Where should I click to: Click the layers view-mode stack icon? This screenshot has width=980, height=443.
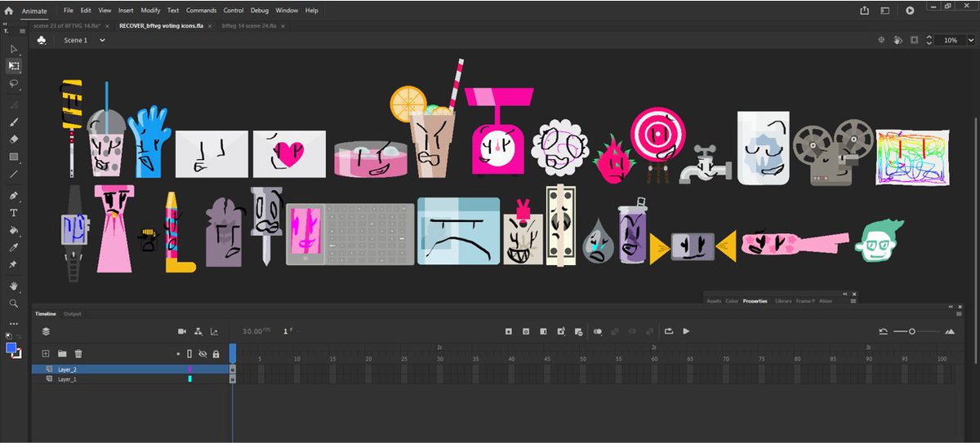[x=46, y=331]
